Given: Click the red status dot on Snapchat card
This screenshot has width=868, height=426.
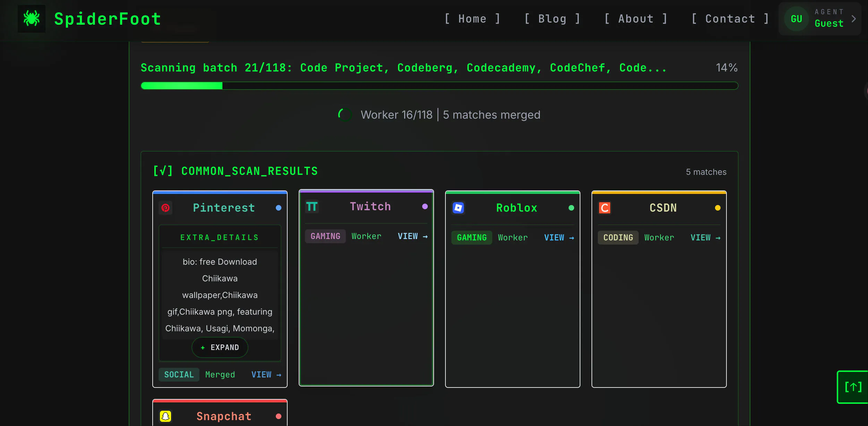Looking at the screenshot, I should point(279,416).
